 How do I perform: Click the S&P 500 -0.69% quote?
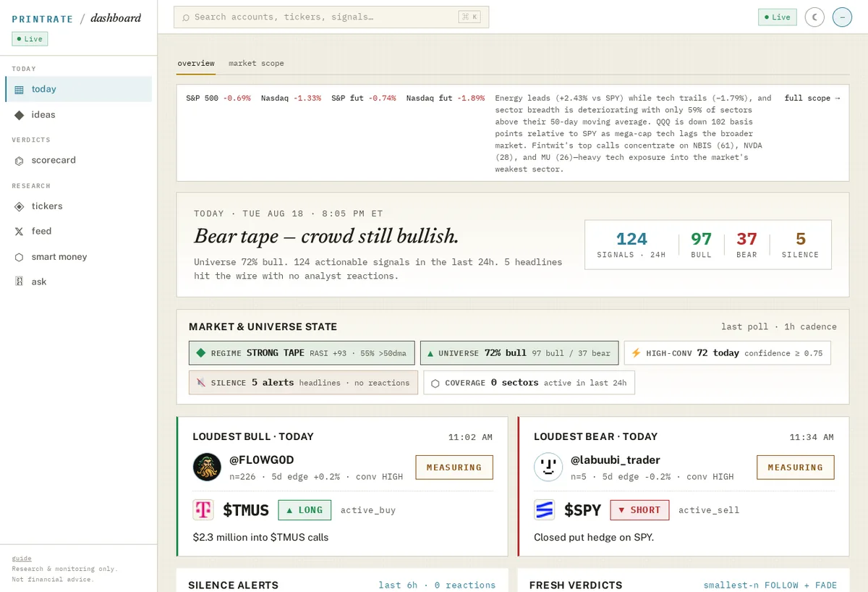(218, 98)
